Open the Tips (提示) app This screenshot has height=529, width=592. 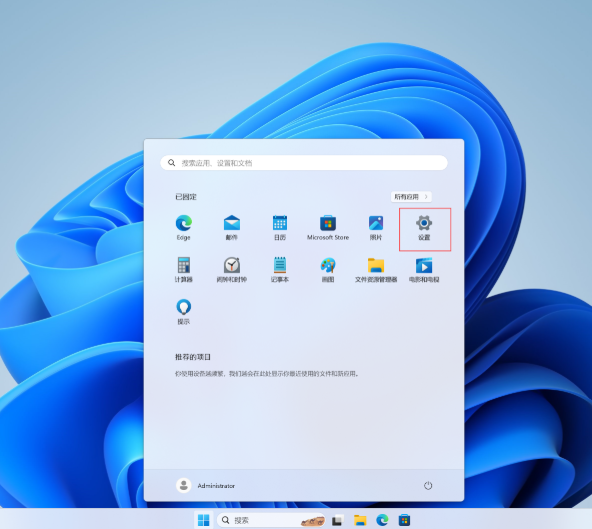pyautogui.click(x=183, y=312)
